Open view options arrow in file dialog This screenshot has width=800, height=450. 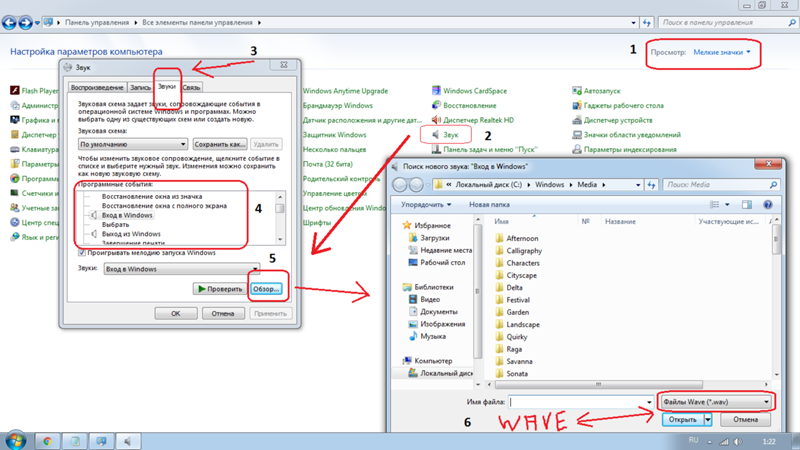click(727, 205)
